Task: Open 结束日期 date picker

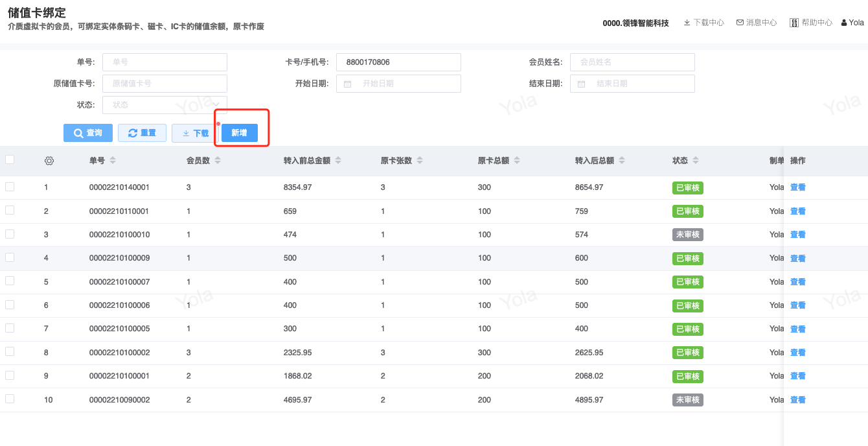Action: pyautogui.click(x=632, y=84)
